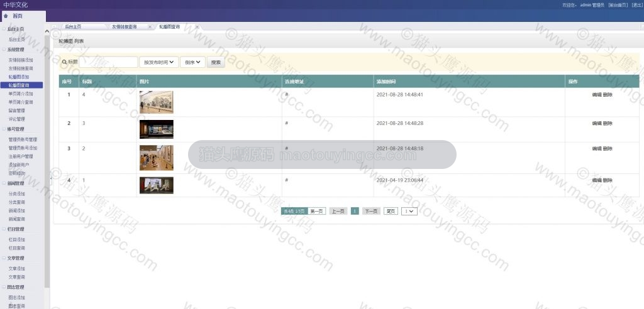Image resolution: width=644 pixels, height=309 pixels.
Task: Click the search magnifier icon beside 标题
Action: click(64, 62)
